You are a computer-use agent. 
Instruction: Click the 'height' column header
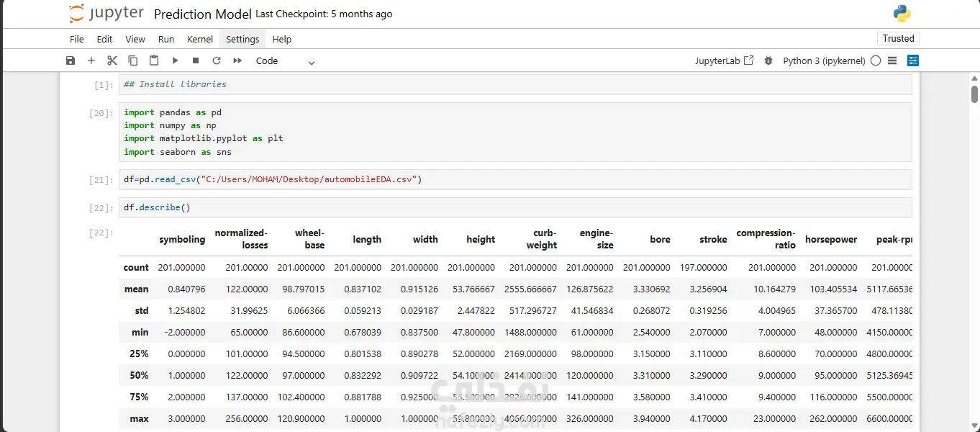(481, 240)
